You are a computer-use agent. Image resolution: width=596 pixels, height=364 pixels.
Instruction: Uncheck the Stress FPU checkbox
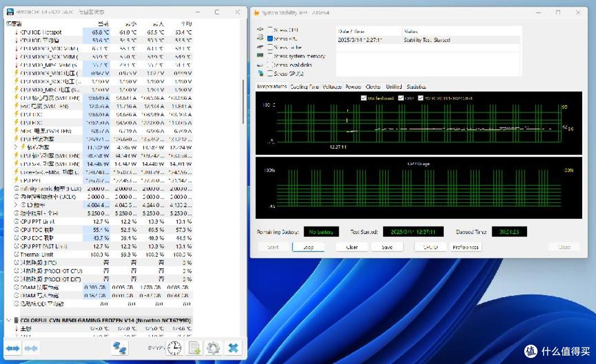270,39
